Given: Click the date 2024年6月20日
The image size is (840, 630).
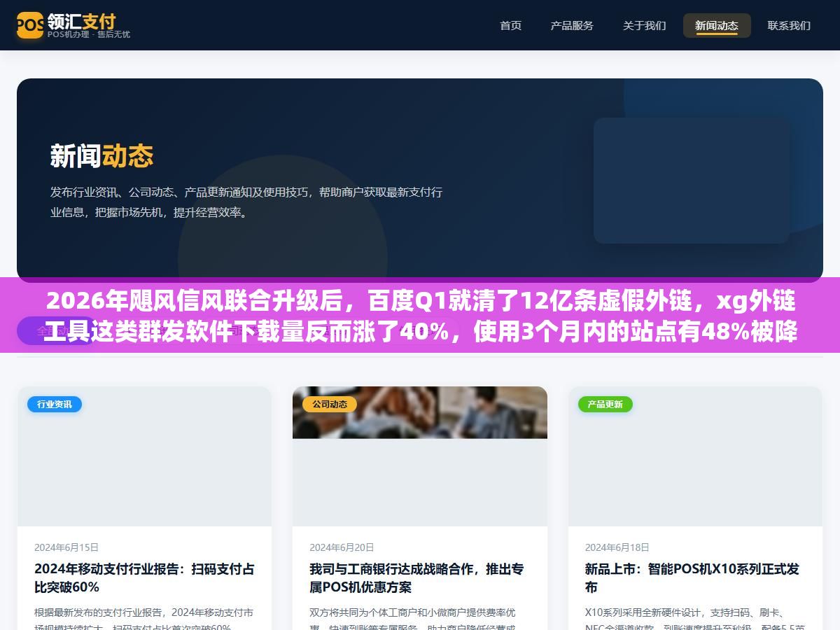Looking at the screenshot, I should (x=342, y=547).
